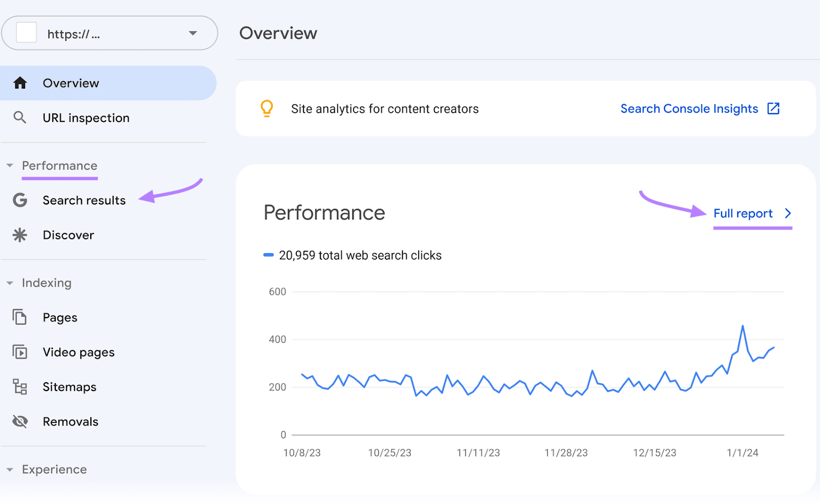The width and height of the screenshot is (820, 504).
Task: Go to the Overview page in sidebar
Action: [x=71, y=82]
